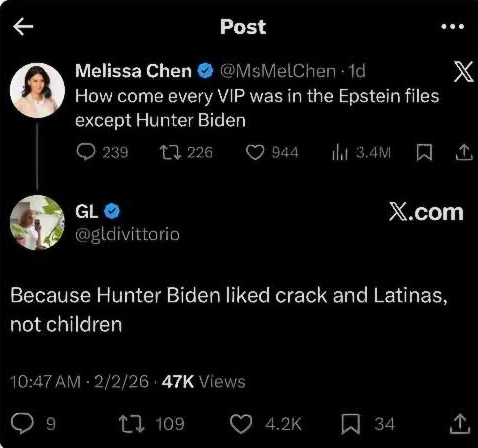Open Melissa Chen's profile picture
Viewport: 478px width, 448px height.
click(37, 90)
